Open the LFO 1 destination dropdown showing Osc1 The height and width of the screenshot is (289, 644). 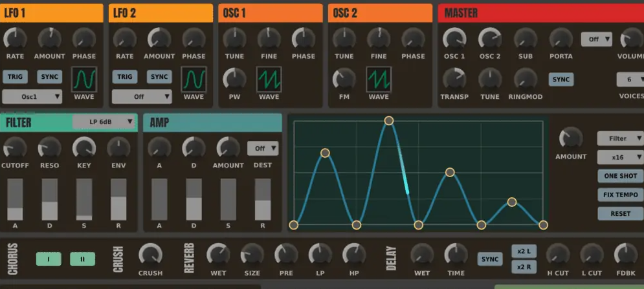pyautogui.click(x=32, y=97)
